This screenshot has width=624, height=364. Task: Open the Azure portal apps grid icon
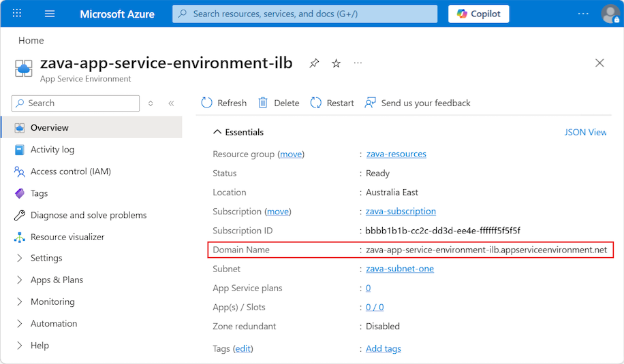point(17,14)
